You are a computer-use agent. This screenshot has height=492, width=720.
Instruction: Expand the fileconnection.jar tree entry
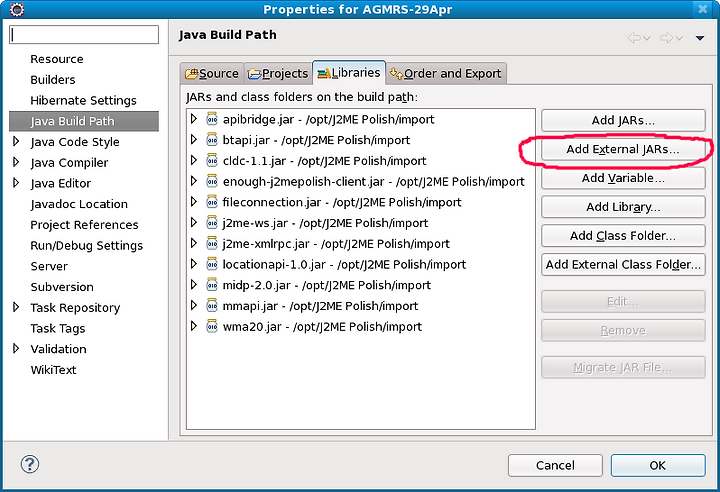pyautogui.click(x=194, y=201)
